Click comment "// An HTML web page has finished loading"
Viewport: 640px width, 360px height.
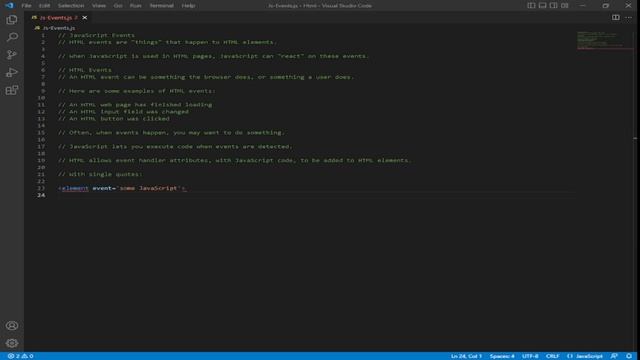click(135, 104)
